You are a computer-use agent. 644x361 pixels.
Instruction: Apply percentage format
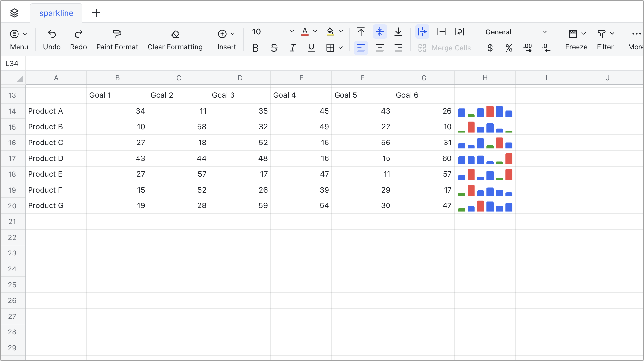508,48
